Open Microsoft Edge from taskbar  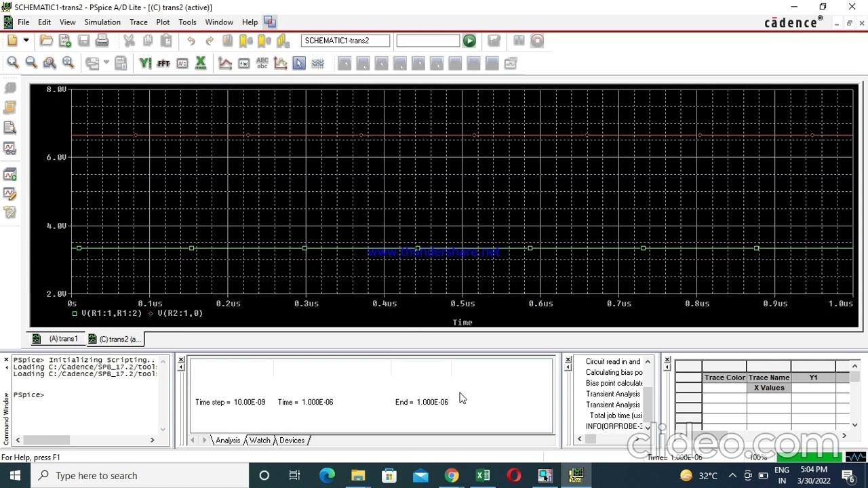[327, 476]
